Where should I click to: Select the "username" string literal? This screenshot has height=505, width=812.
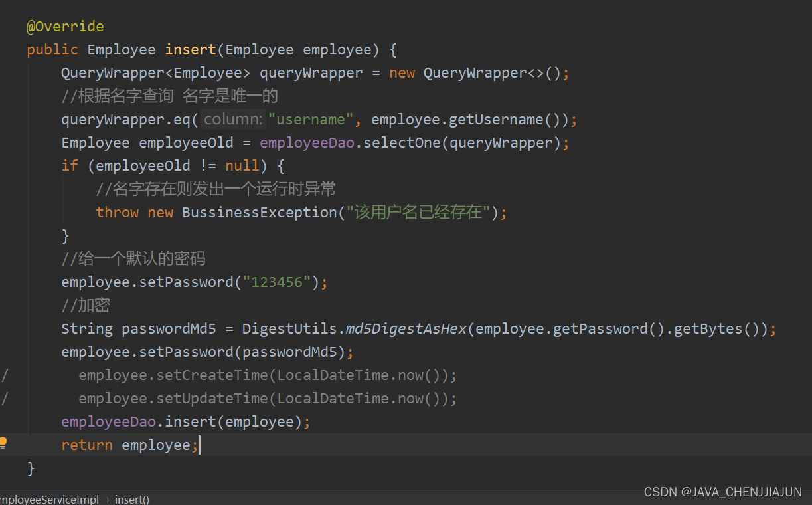311,120
